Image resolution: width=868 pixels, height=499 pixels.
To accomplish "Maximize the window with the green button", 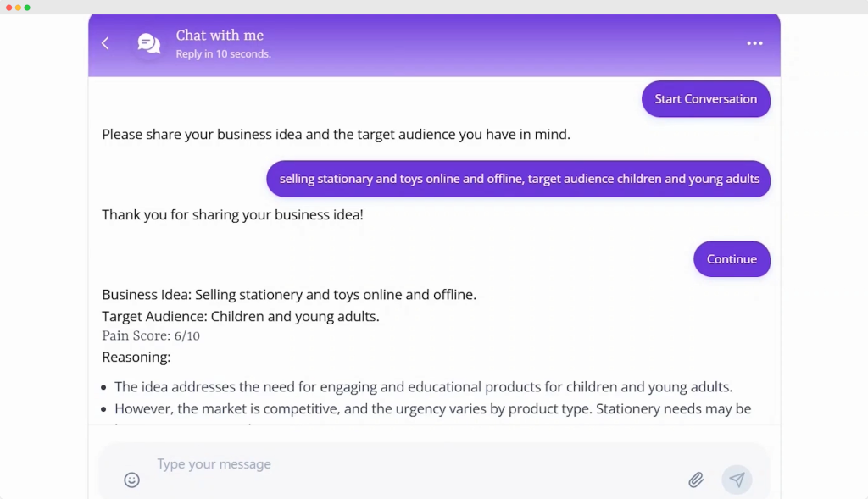I will point(27,8).
